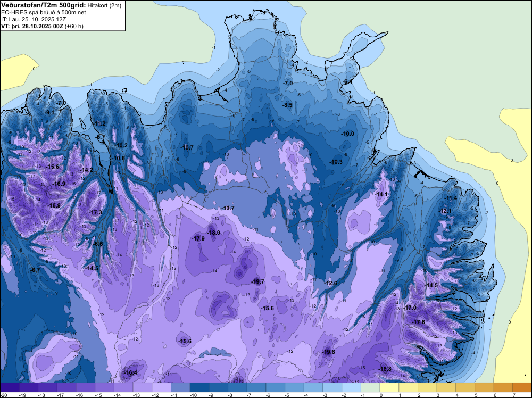532x398 pixels.
Task: Click the -11.4 temperature value
Action: [x=451, y=198]
